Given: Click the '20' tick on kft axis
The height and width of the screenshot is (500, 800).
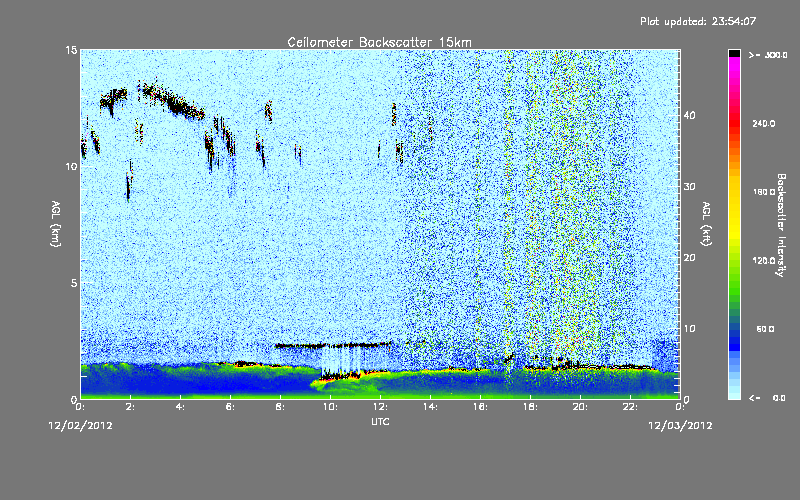Looking at the screenshot, I should 689,257.
